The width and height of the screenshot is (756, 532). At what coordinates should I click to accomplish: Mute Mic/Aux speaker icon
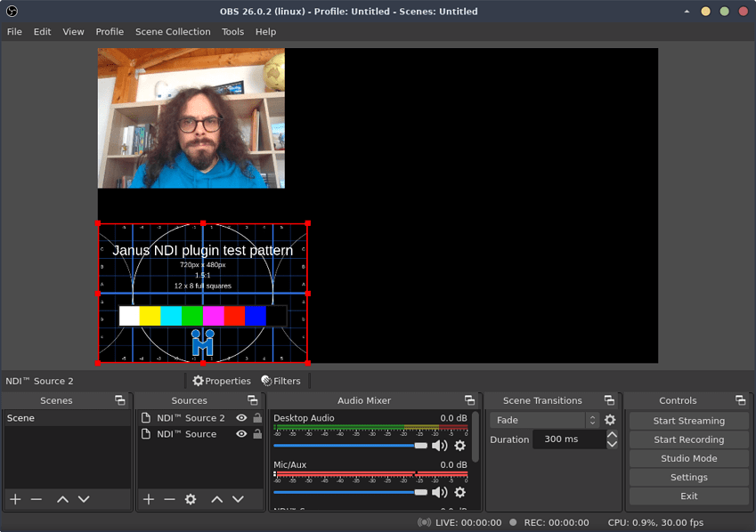point(440,492)
